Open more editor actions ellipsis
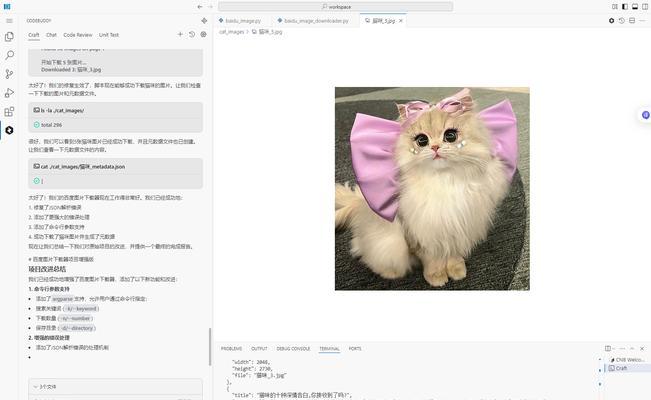Screen dimensions: 651x400 (643, 20)
